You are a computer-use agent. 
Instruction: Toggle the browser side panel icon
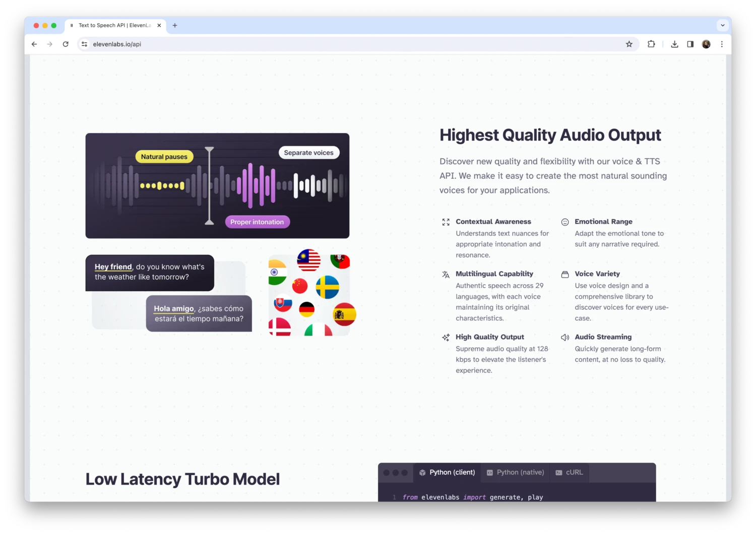(x=690, y=44)
